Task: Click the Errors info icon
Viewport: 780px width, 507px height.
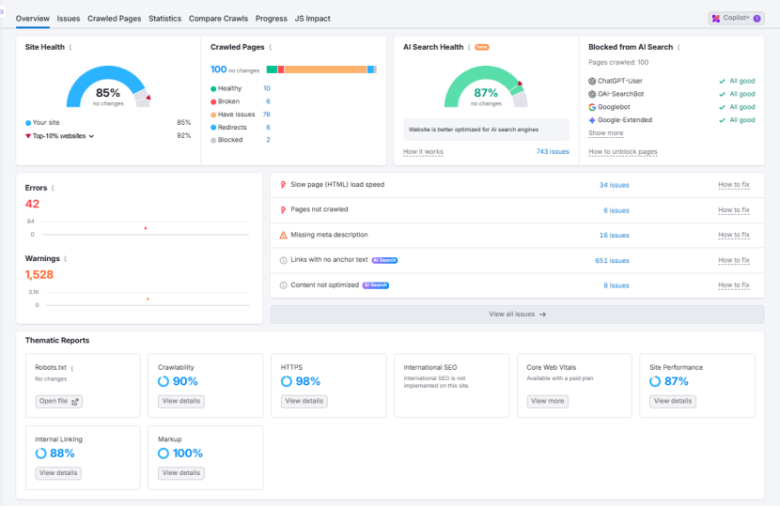Action: click(x=53, y=187)
